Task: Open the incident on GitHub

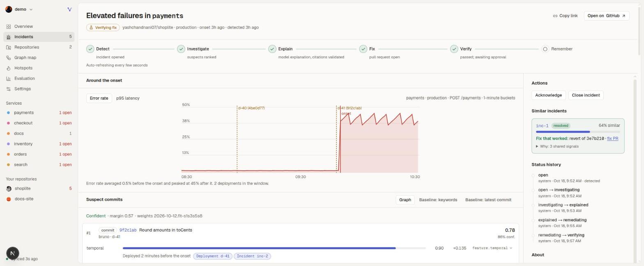Action: (x=607, y=16)
